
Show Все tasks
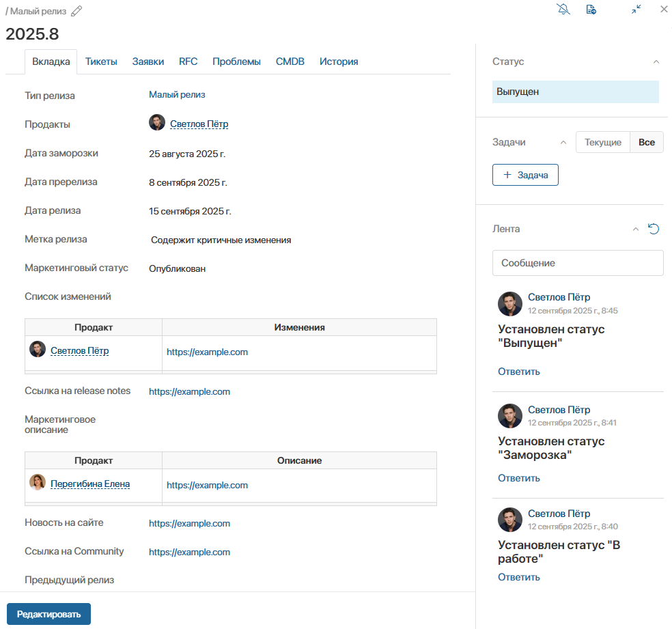[x=647, y=142]
